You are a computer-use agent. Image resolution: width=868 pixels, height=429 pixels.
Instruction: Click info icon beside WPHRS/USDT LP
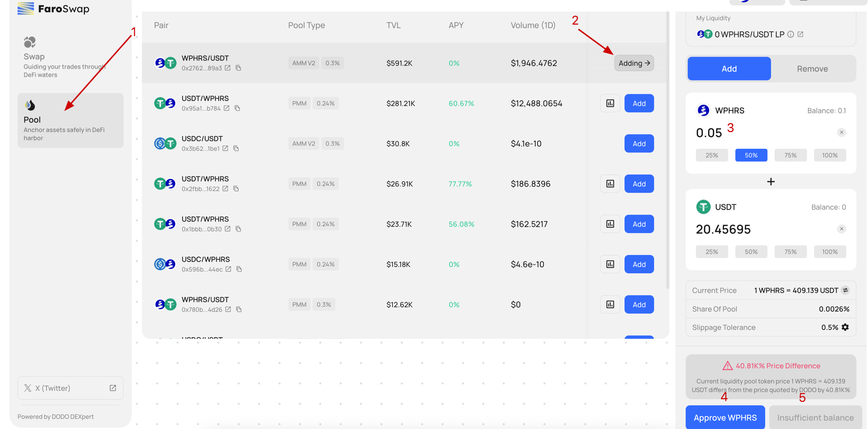pyautogui.click(x=791, y=34)
